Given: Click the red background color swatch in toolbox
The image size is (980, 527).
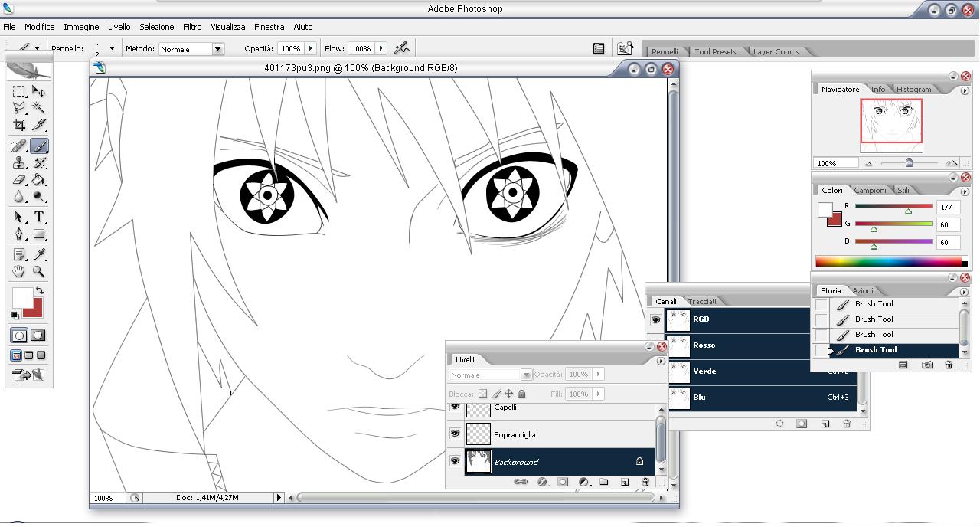Looking at the screenshot, I should tap(35, 309).
